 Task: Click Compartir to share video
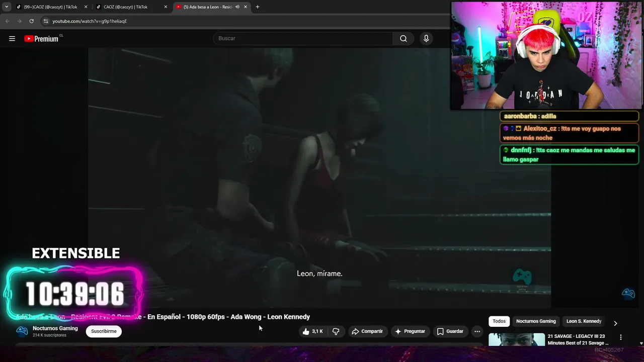tap(367, 331)
